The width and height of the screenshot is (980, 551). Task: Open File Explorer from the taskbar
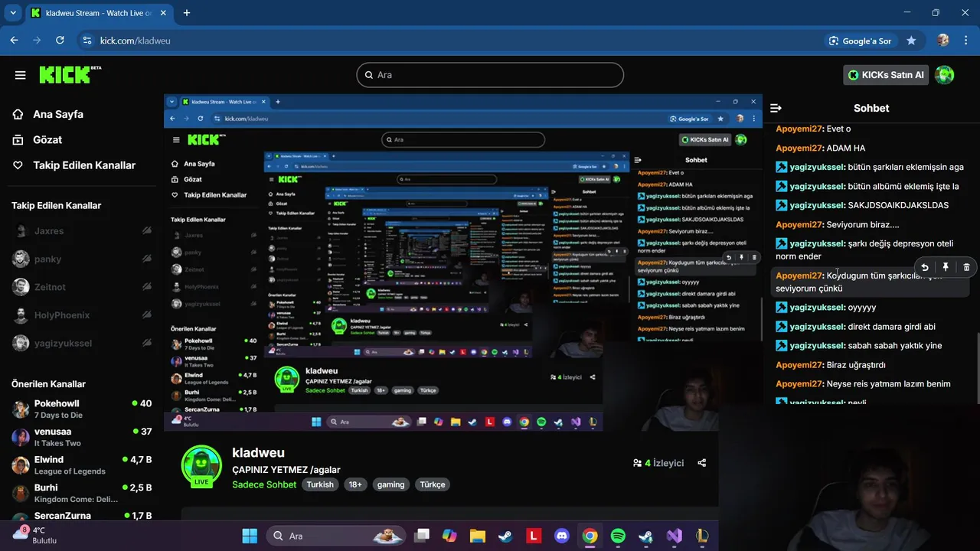point(477,536)
